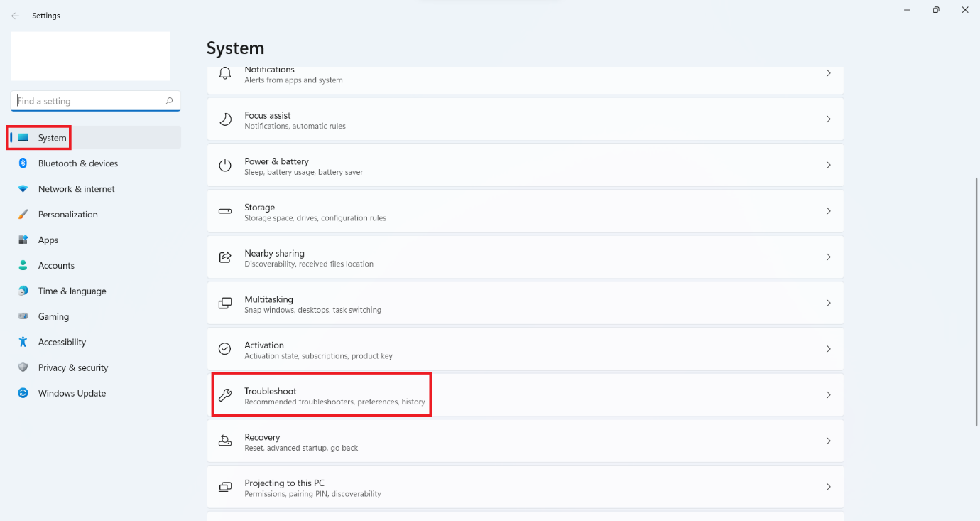Open Windows Update section label
Screen dimensions: 980x521
[x=72, y=393]
